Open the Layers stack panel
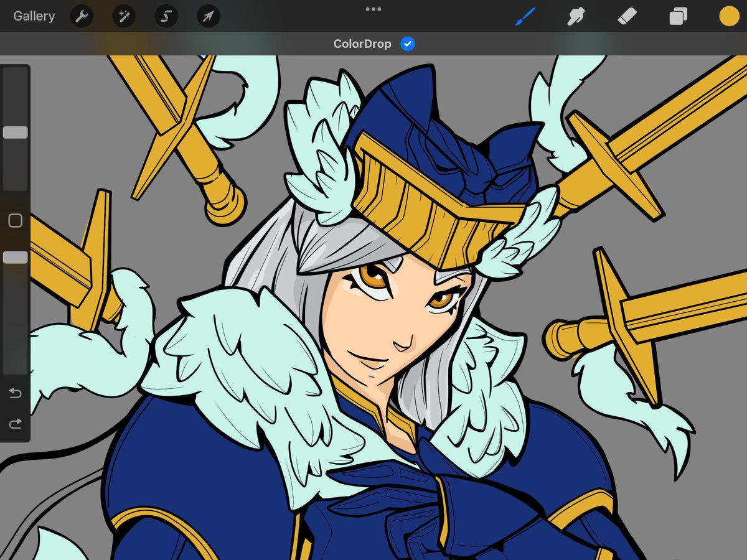The width and height of the screenshot is (747, 560). 678,16
